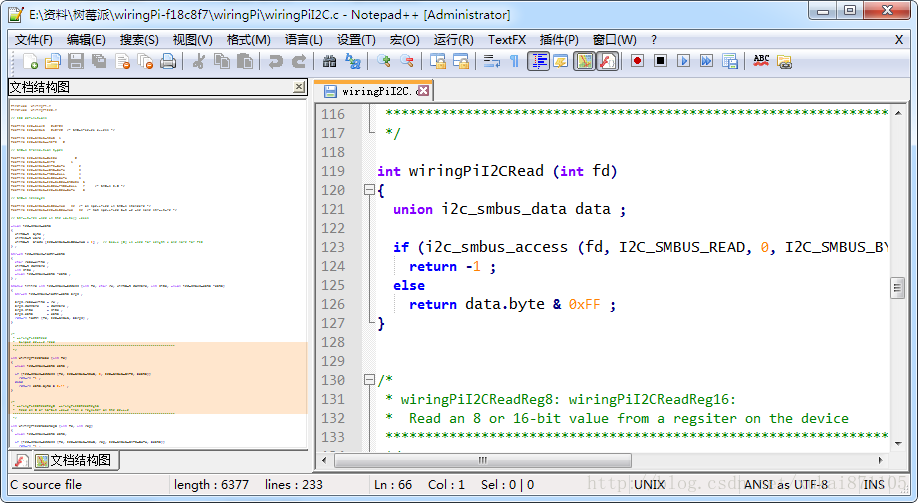This screenshot has height=503, width=918.
Task: Start macro recording with the red dot
Action: [638, 61]
